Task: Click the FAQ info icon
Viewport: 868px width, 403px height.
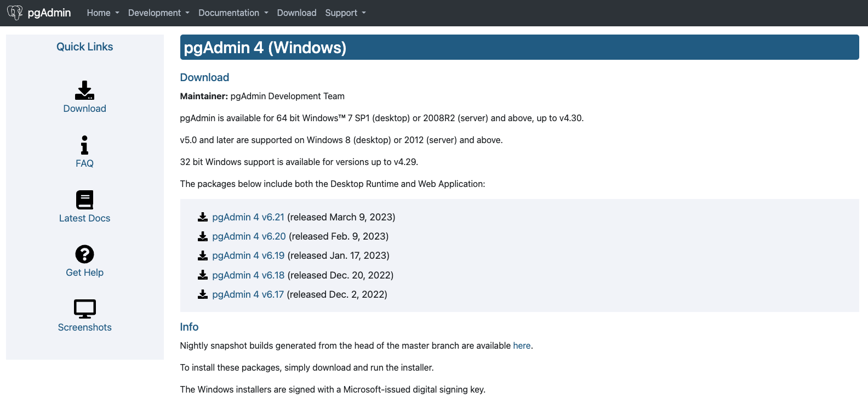Action: [x=84, y=145]
